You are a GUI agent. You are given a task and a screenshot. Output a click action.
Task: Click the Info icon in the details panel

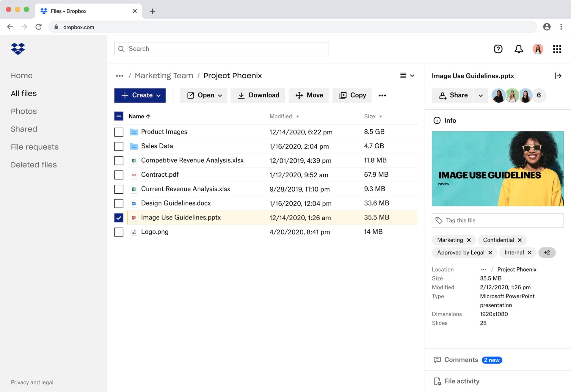[437, 120]
